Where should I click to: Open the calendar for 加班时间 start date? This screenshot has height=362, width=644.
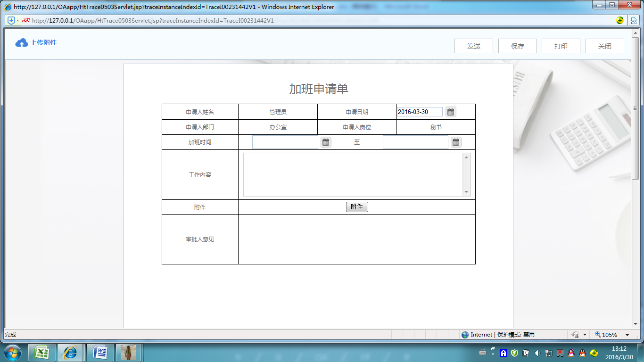(x=325, y=142)
